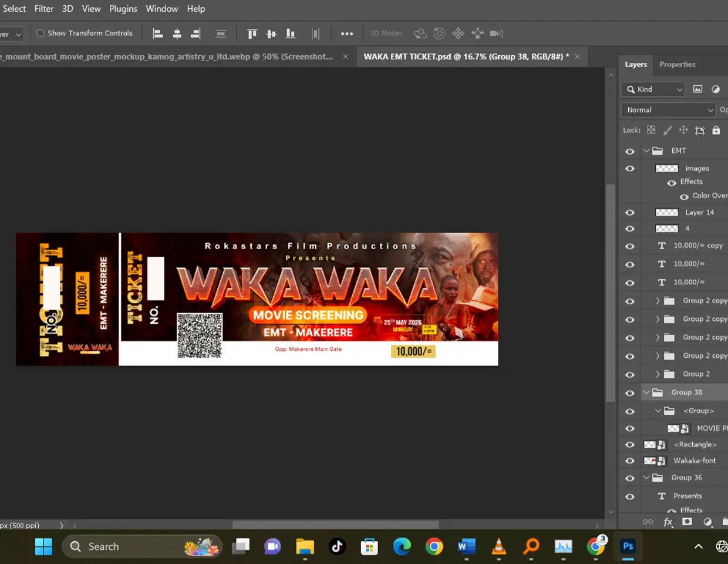Toggle the Color Overlay effect visibility

684,196
